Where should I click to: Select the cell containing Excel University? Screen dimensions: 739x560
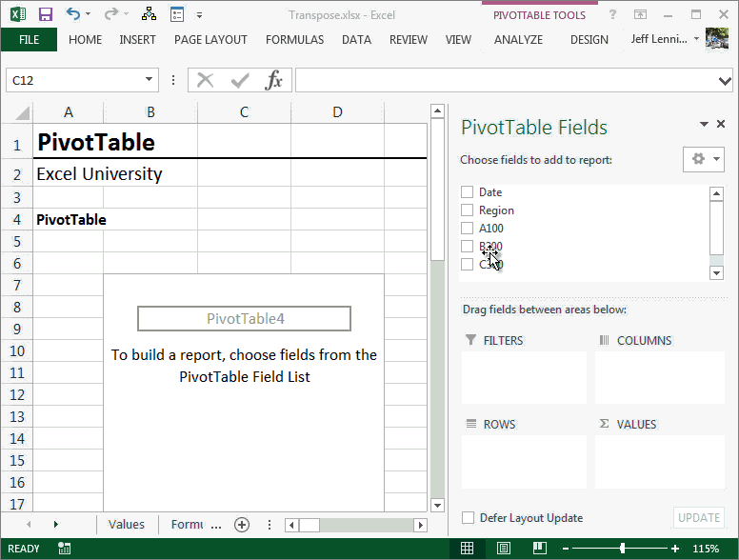pyautogui.click(x=68, y=174)
